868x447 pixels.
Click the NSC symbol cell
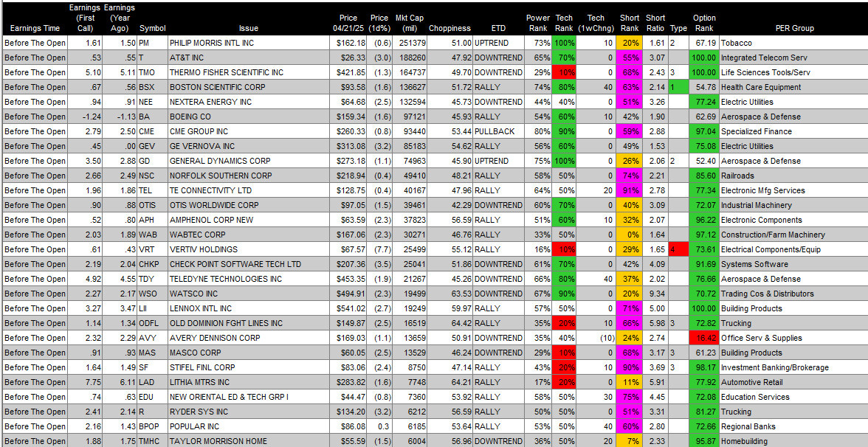pos(152,176)
